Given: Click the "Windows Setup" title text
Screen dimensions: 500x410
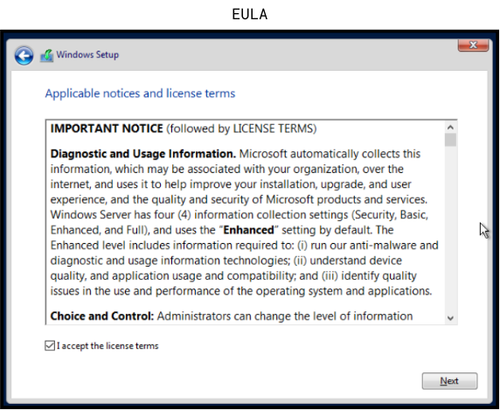Looking at the screenshot, I should click(x=87, y=55).
